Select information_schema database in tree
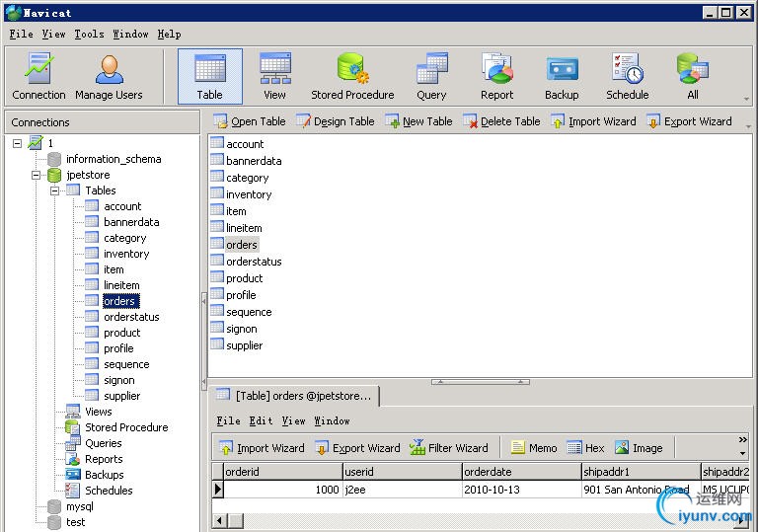The image size is (758, 532). [114, 159]
